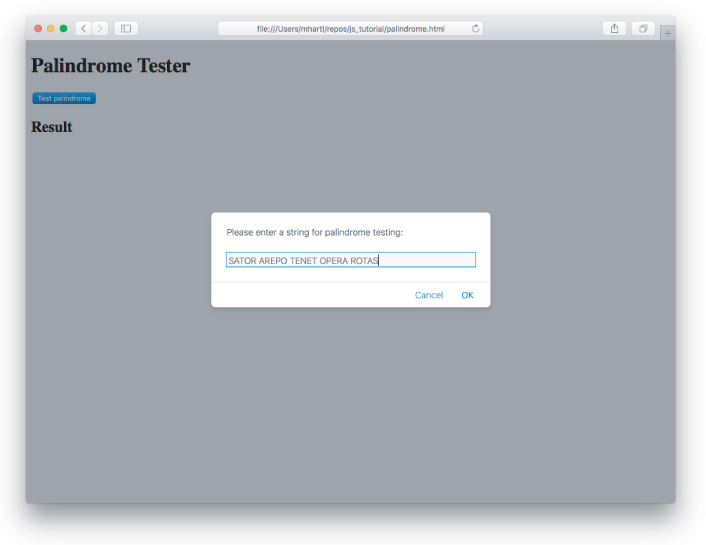706x545 pixels.
Task: Maximize the window using the green button
Action: click(x=64, y=28)
